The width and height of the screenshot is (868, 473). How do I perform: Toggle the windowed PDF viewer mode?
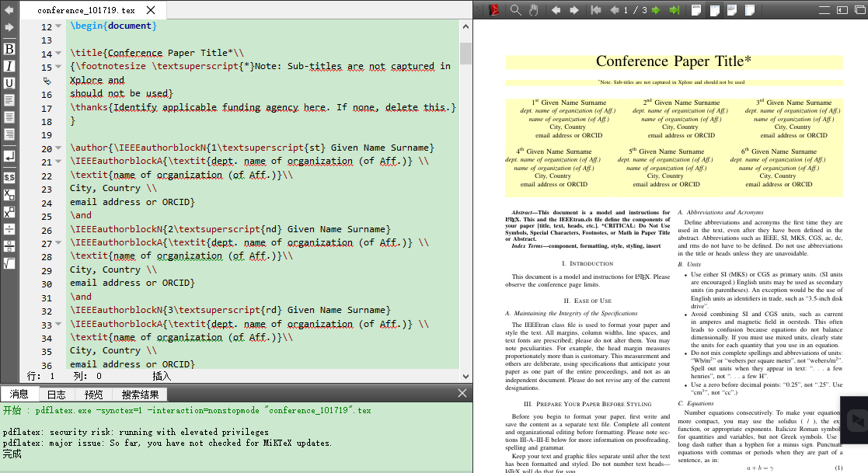(x=862, y=10)
